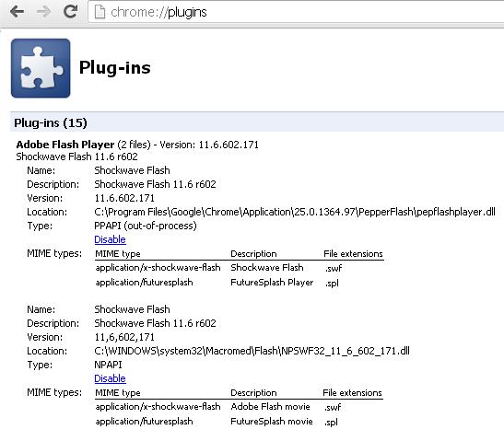Click the first File extensions column header
Viewport: 504px width, 441px height.
click(353, 254)
